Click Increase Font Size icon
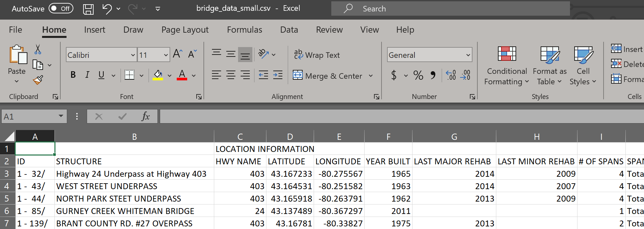 pos(178,54)
